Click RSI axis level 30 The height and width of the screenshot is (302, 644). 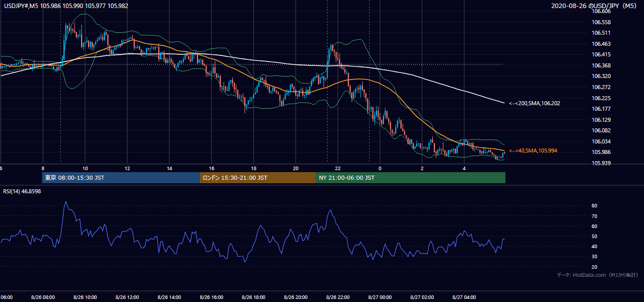595,257
